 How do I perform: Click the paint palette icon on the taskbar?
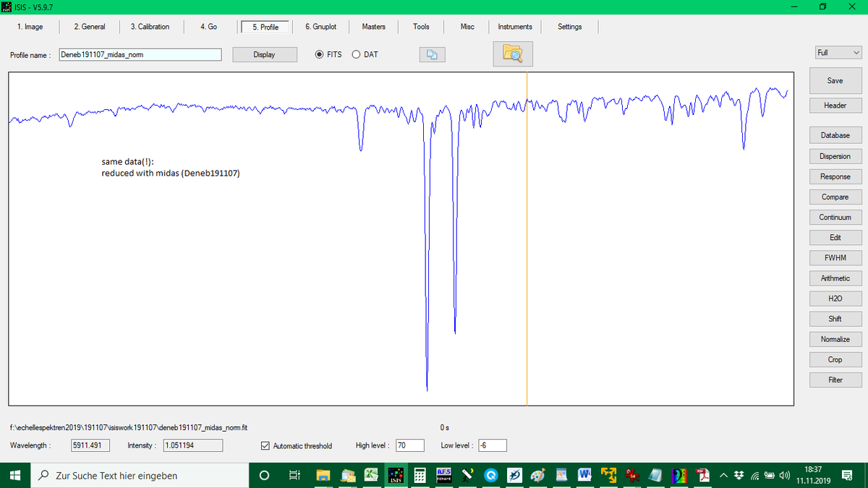click(x=537, y=476)
